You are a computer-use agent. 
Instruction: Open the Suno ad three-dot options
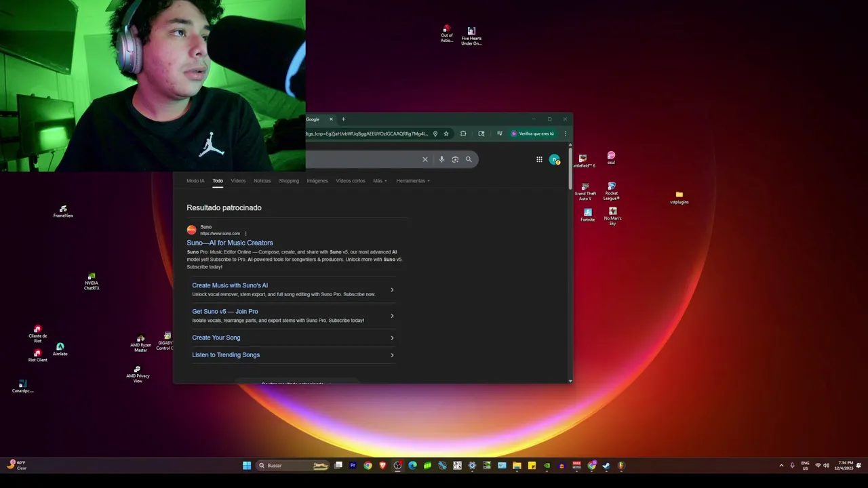tap(245, 233)
